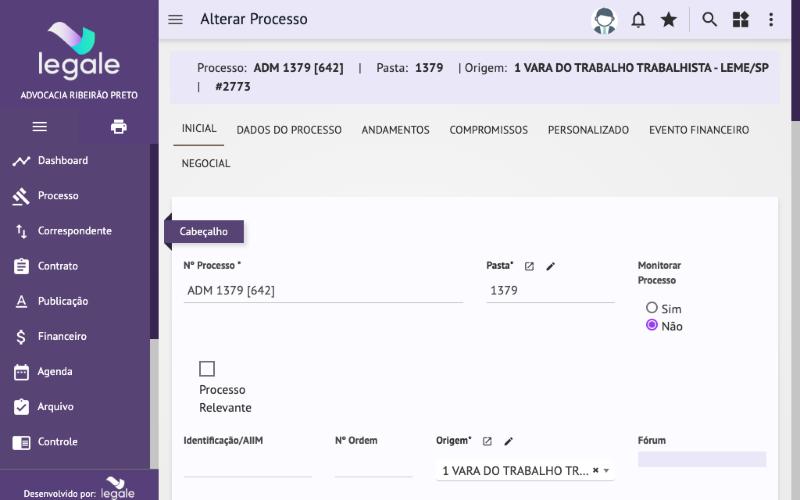Click the Correspondente arrows icon
The width and height of the screenshot is (800, 500).
[21, 231]
